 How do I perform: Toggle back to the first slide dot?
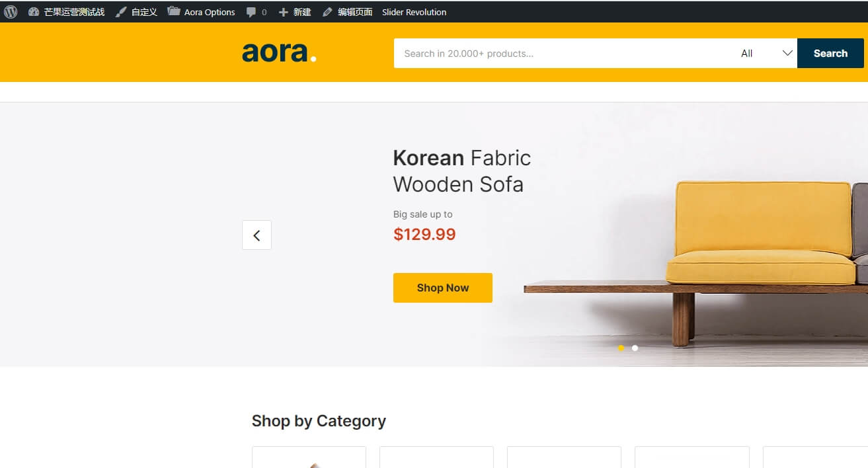(x=621, y=348)
